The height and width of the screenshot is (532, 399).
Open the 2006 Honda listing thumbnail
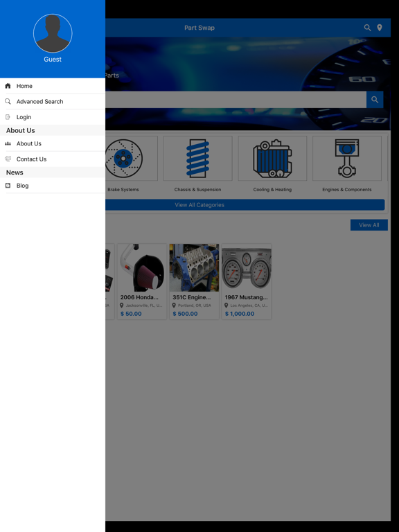click(142, 267)
